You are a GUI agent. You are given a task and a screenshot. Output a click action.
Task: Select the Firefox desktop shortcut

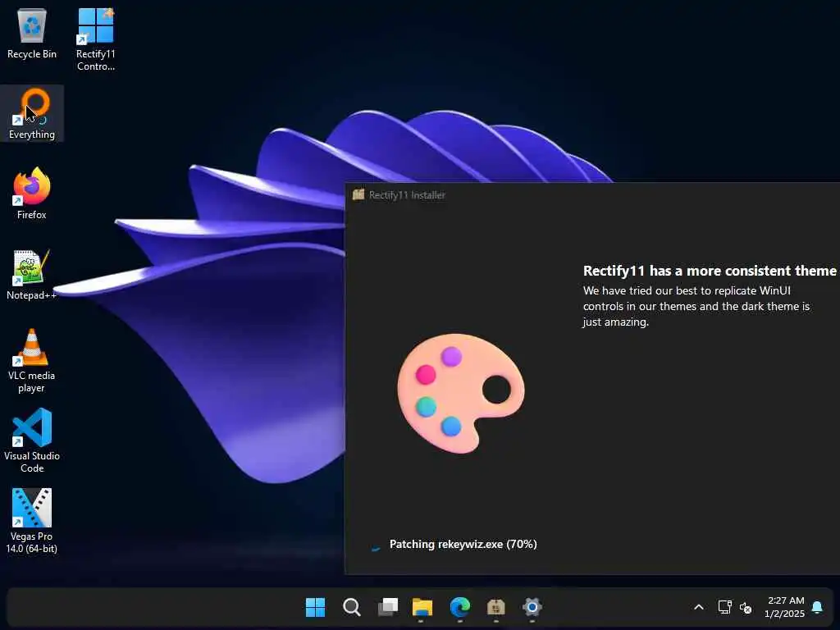click(x=32, y=194)
